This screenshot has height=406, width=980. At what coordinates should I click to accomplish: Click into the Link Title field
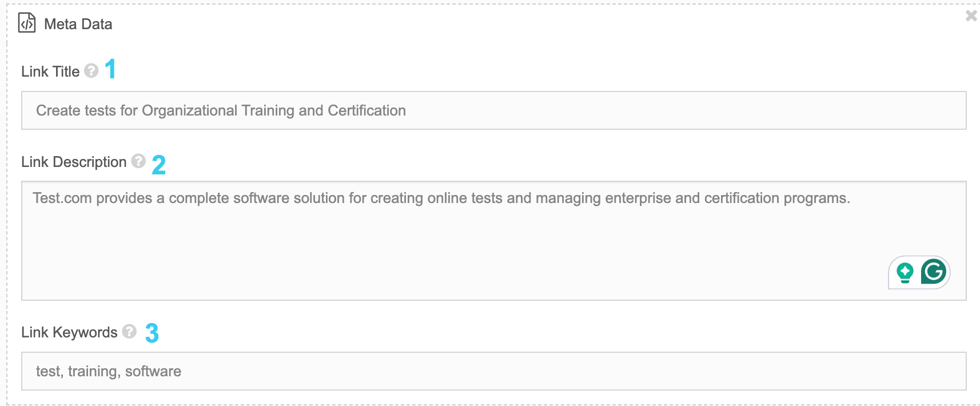click(493, 110)
